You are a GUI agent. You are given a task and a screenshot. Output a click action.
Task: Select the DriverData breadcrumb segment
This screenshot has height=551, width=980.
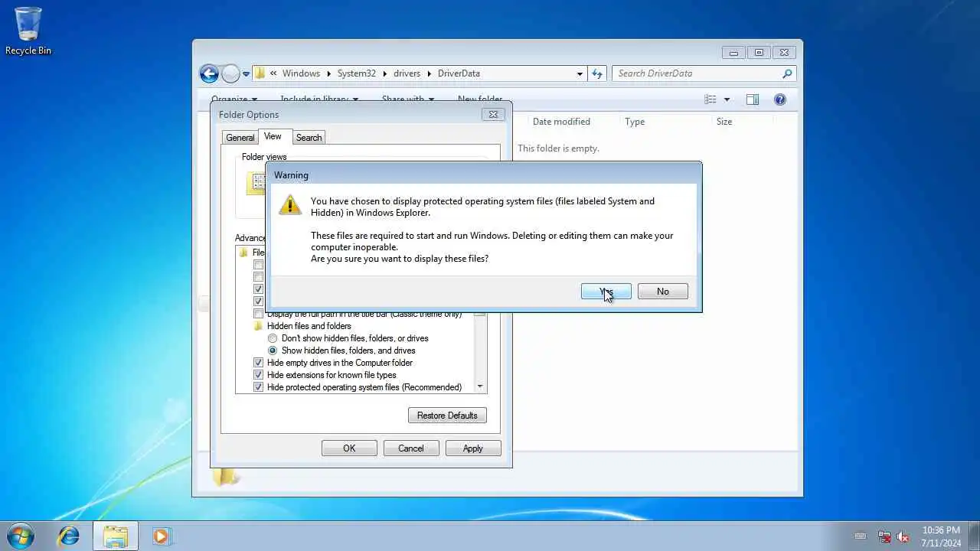click(x=459, y=73)
